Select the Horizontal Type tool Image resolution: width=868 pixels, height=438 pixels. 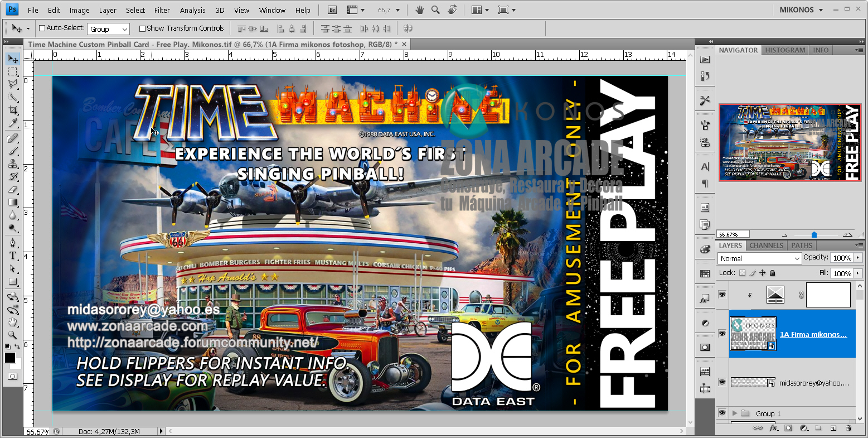click(12, 256)
